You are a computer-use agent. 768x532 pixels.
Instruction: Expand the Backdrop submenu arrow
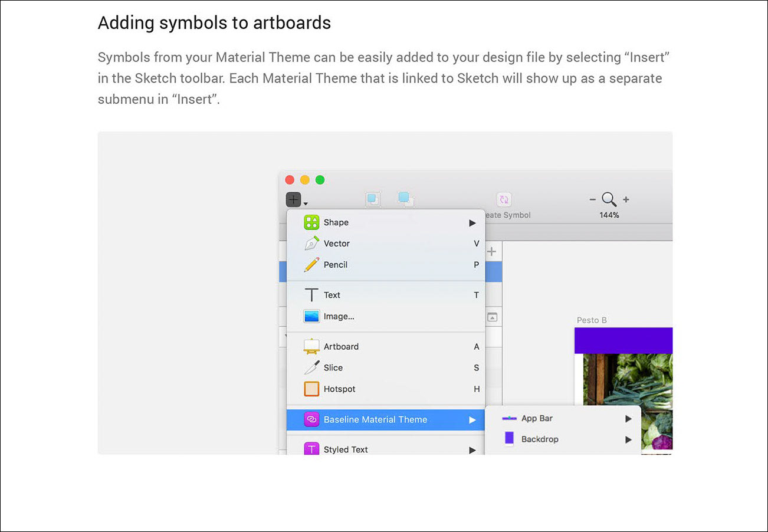628,439
